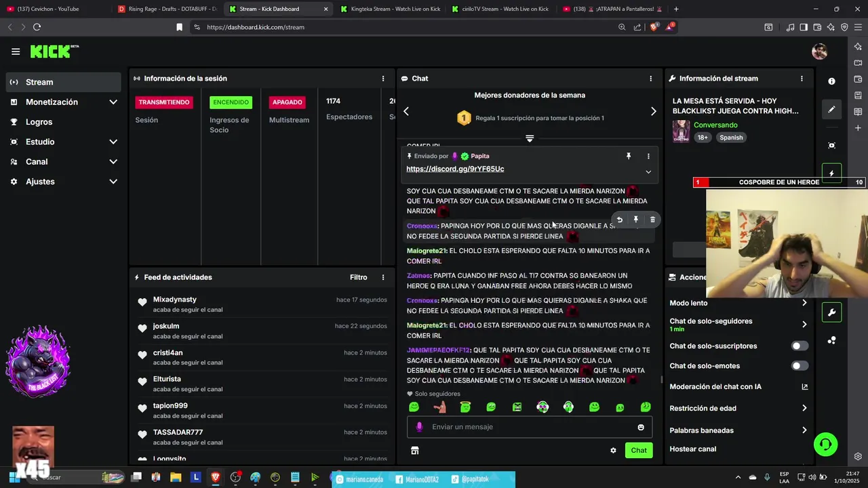Click the green headset support button

[826, 445]
